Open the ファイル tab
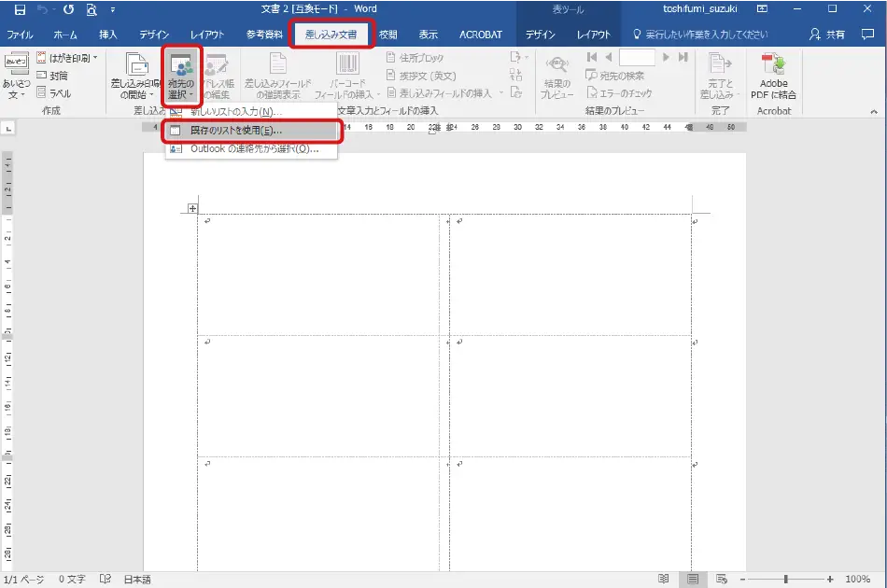The width and height of the screenshot is (887, 588). pyautogui.click(x=20, y=35)
